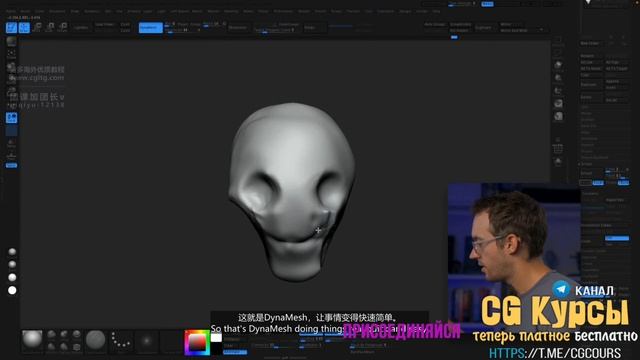Open the LightBox browser button

coord(81,28)
